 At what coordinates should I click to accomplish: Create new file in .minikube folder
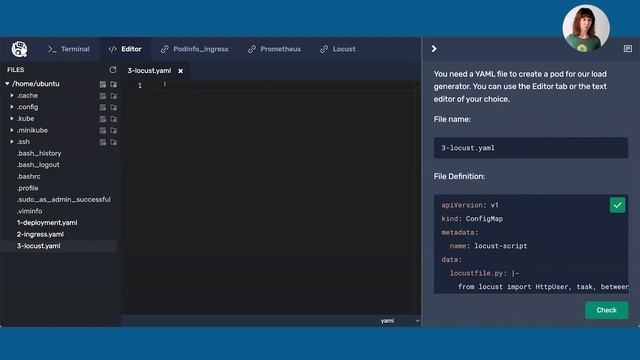tap(103, 131)
